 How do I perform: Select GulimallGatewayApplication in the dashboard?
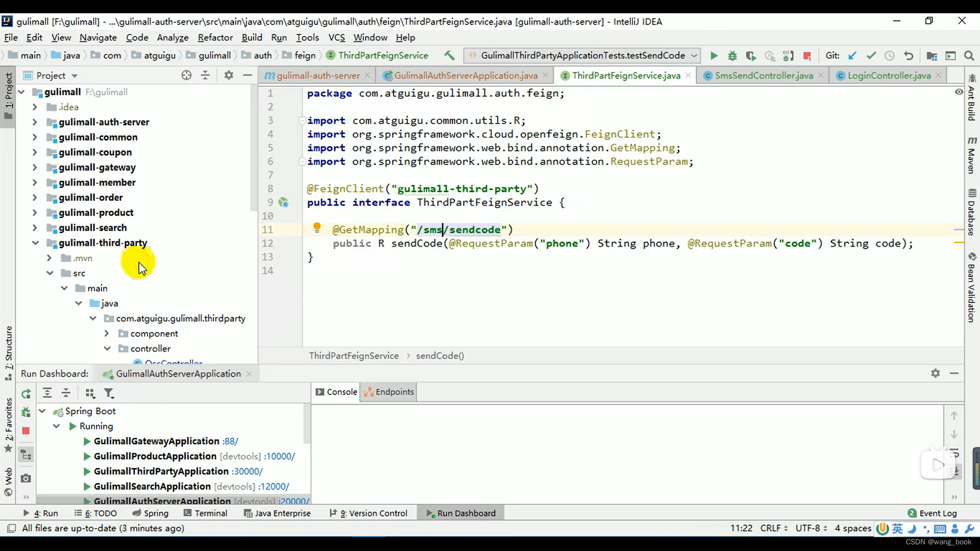click(x=156, y=441)
